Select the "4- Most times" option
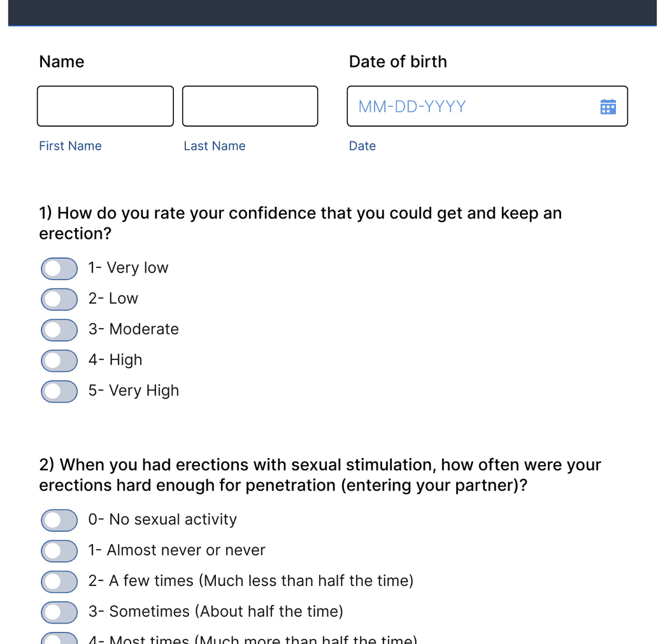 (59, 639)
